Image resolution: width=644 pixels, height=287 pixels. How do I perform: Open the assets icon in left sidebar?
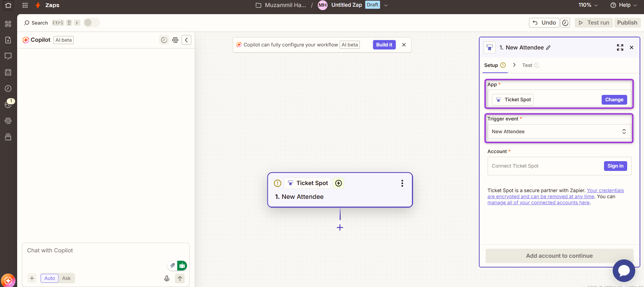[x=8, y=24]
